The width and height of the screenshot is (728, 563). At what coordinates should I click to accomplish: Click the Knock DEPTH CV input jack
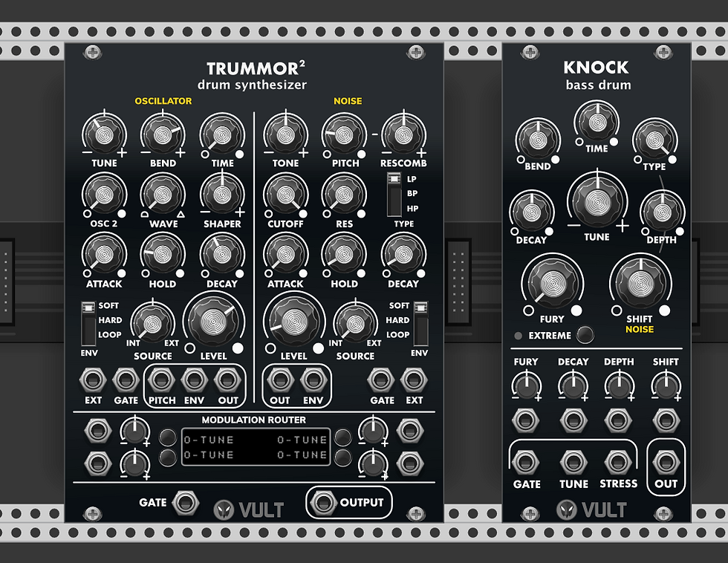pyautogui.click(x=617, y=420)
